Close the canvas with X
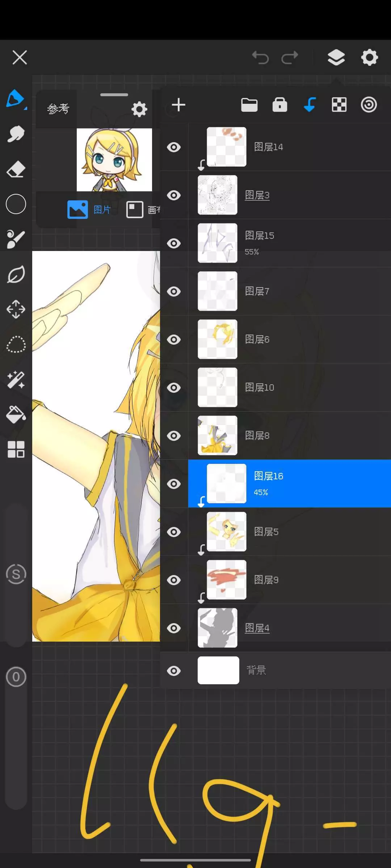This screenshot has width=391, height=868. (20, 57)
